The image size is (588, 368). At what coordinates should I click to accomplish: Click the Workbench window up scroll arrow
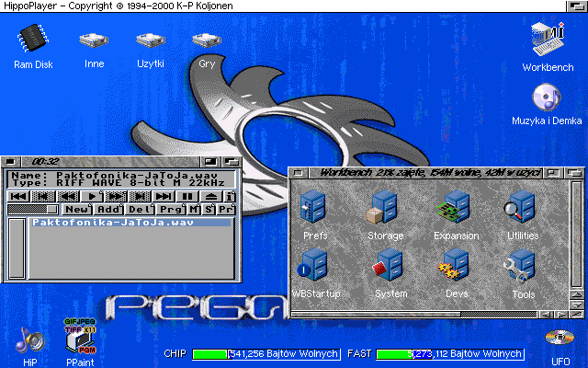[x=576, y=294]
